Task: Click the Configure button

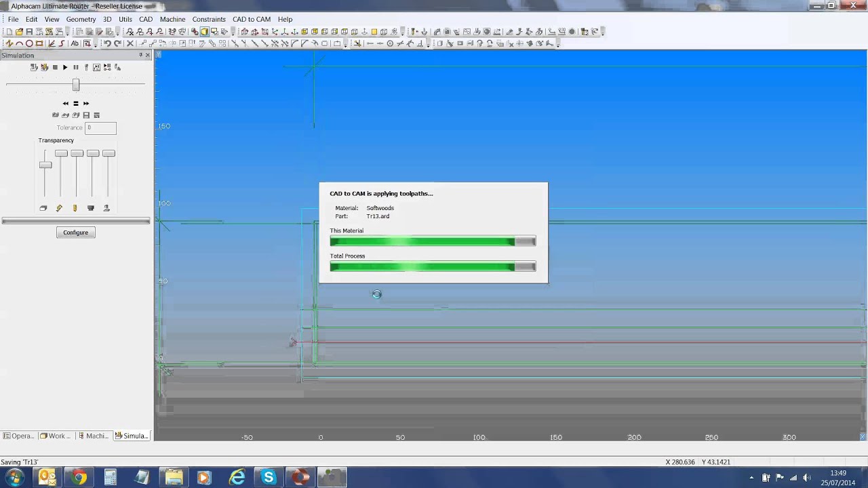Action: (75, 232)
